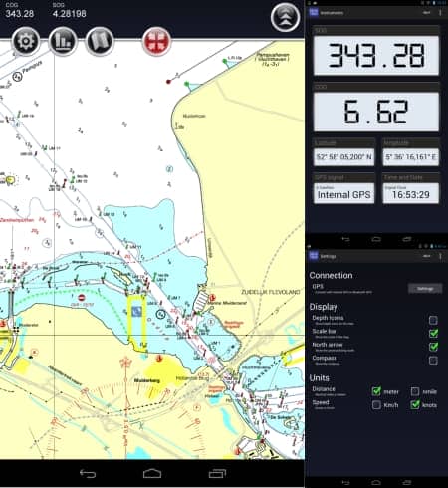Disable the Scale bar checkbox
Viewport: 448px width, 488px height.
coord(433,334)
